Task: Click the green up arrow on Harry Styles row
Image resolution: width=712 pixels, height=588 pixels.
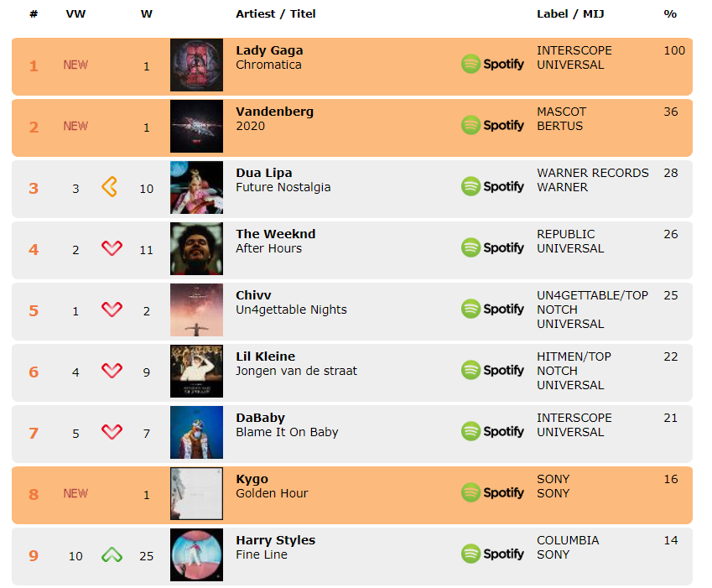Action: pyautogui.click(x=112, y=554)
